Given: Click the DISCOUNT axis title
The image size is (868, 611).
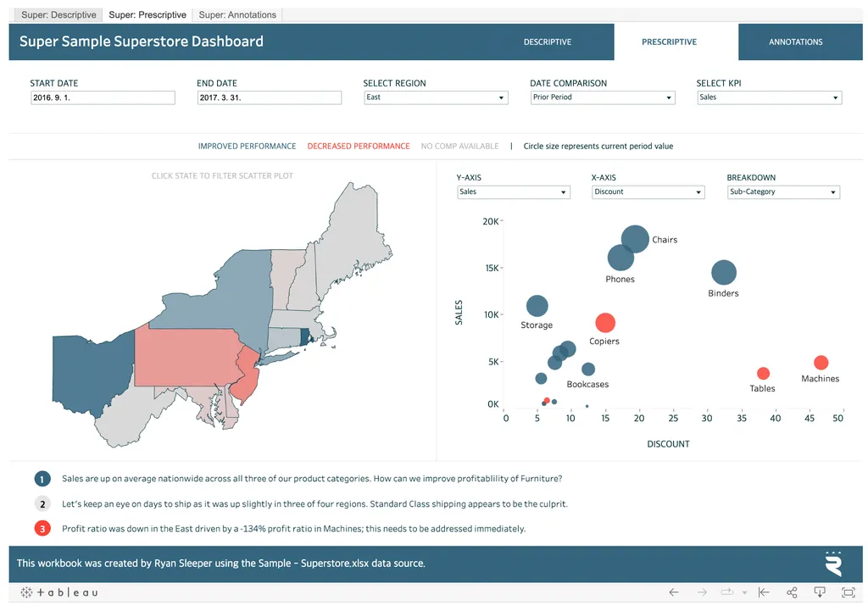Looking at the screenshot, I should click(x=668, y=444).
